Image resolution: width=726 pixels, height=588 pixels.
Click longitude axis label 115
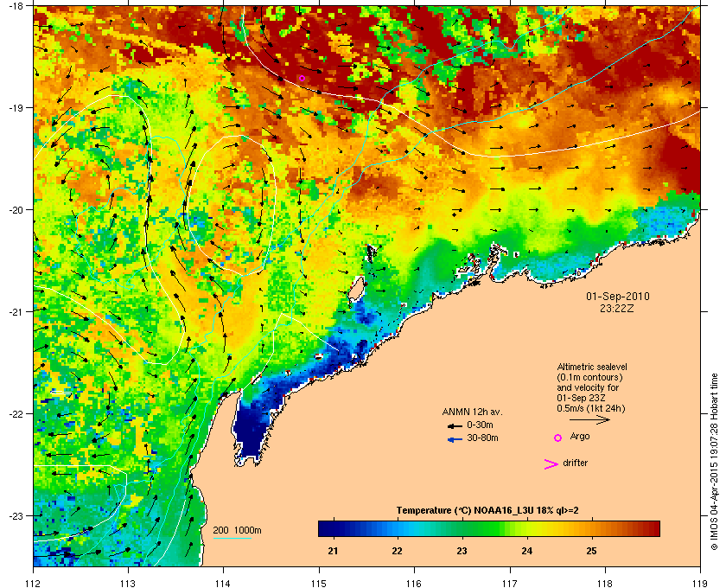click(319, 583)
